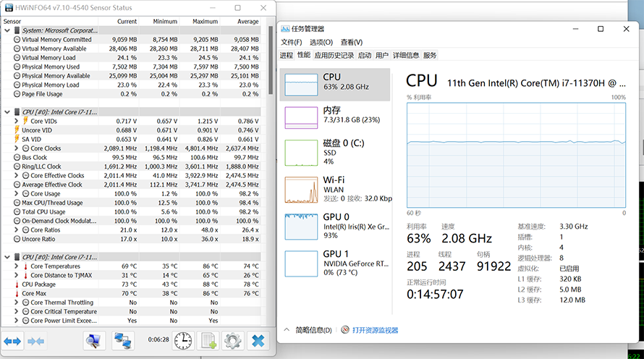644x359 pixels.
Task: Open resource monitor link icon in Task Manager
Action: click(345, 330)
